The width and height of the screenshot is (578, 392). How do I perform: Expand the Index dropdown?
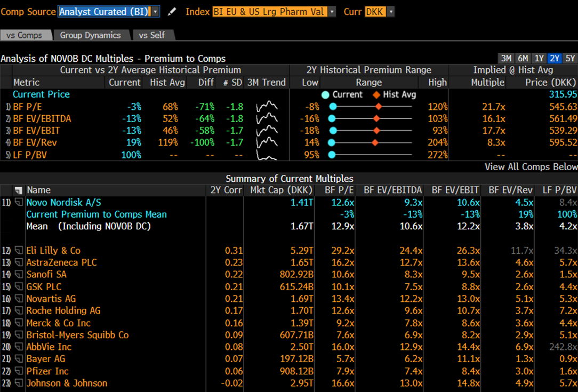pyautogui.click(x=332, y=12)
